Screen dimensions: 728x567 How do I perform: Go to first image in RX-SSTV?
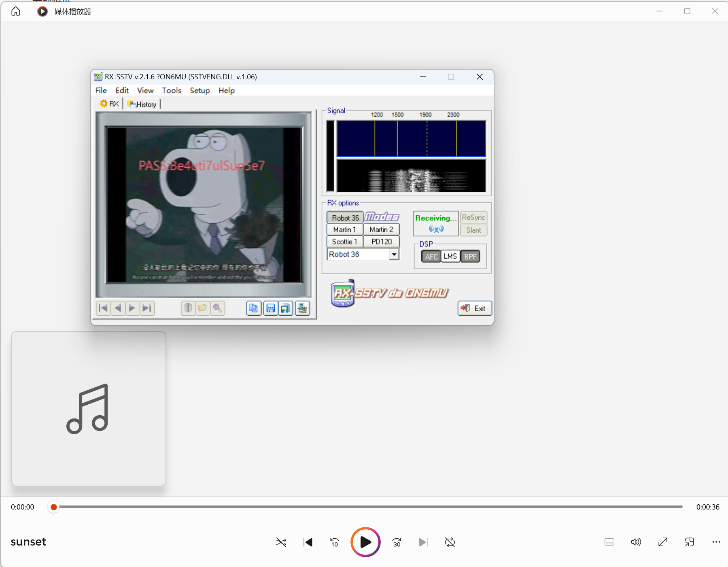point(104,308)
